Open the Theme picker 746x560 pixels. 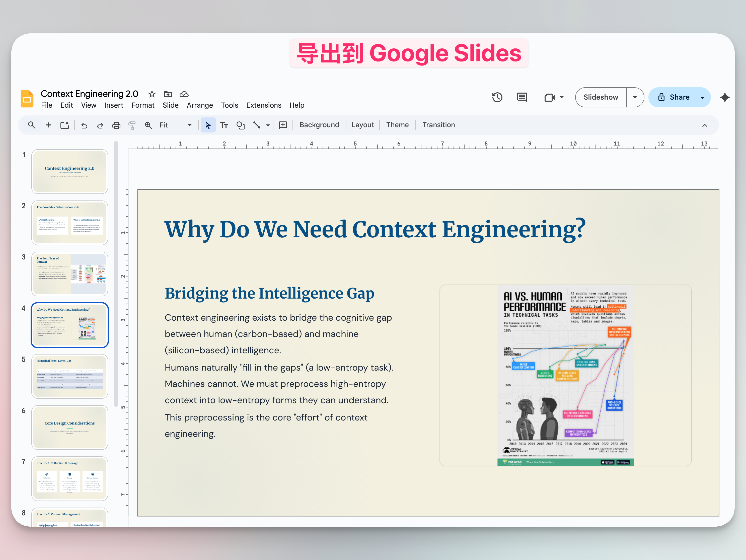[398, 125]
